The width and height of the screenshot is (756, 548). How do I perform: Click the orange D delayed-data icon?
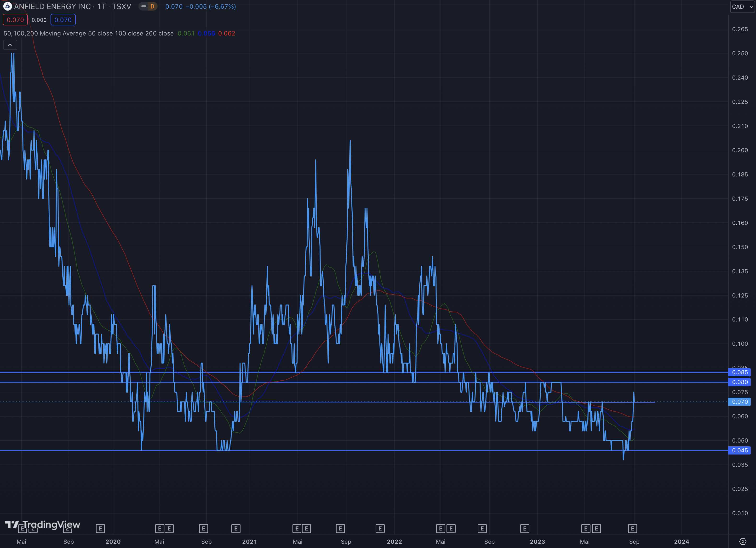[152, 6]
